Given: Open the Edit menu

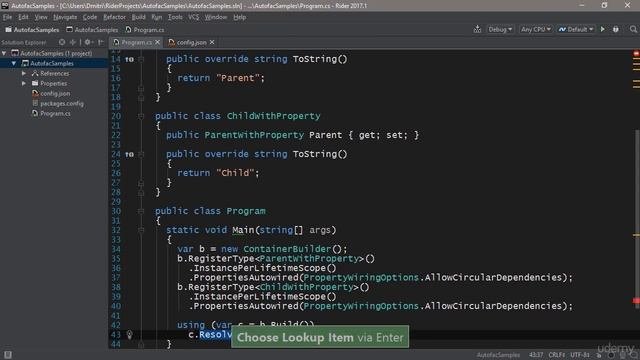Looking at the screenshot, I should click(x=23, y=17).
